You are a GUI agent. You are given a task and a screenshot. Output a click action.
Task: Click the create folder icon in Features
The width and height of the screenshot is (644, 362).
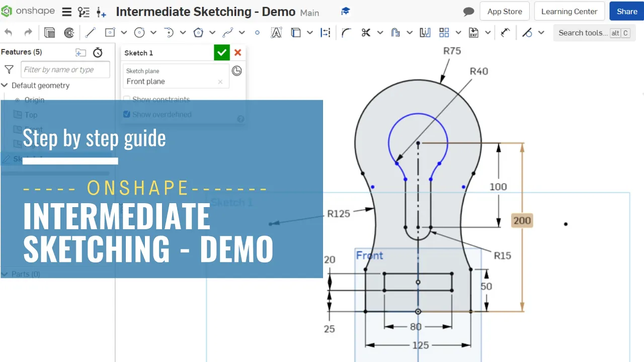click(80, 52)
